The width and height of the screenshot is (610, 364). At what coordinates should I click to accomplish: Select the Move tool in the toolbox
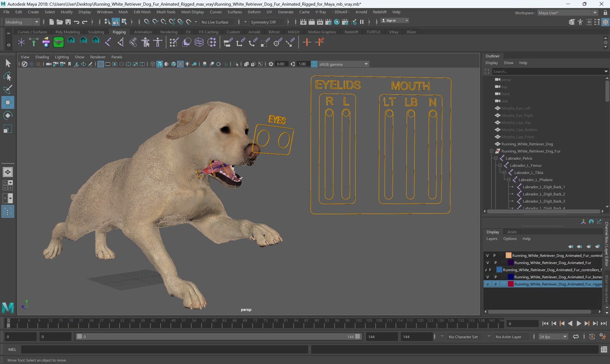click(x=7, y=102)
